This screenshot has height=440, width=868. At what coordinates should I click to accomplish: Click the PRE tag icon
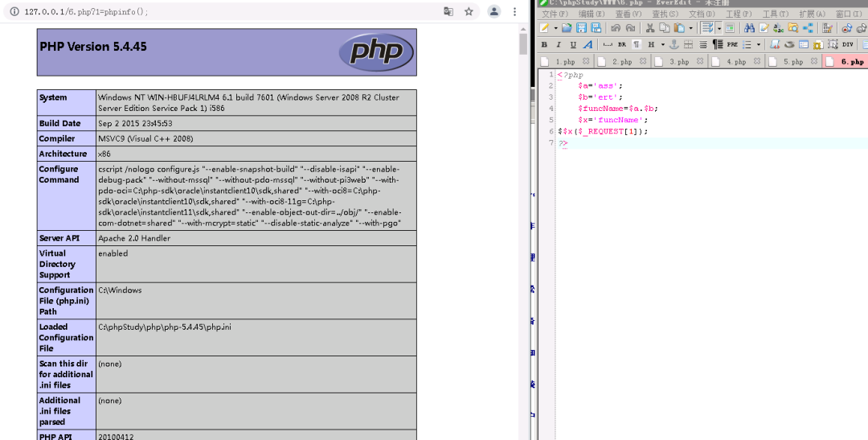tap(732, 44)
